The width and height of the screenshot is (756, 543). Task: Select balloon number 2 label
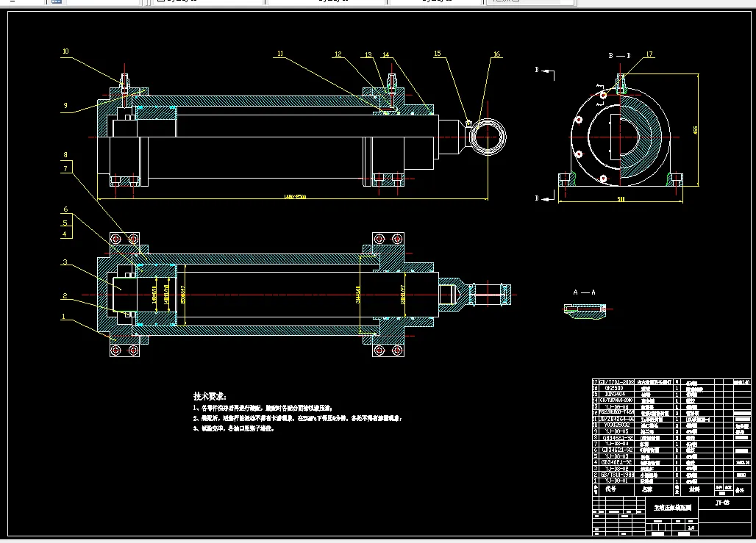pos(65,296)
